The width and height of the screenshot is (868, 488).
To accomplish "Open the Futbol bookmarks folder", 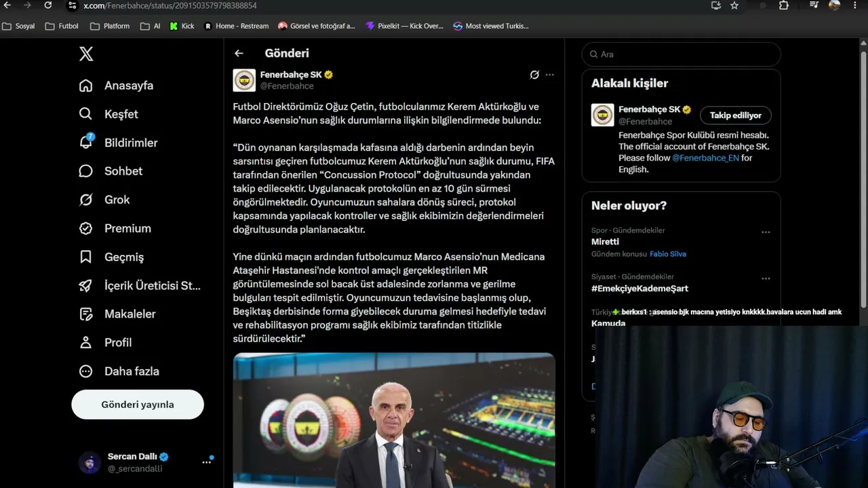I will pyautogui.click(x=62, y=26).
